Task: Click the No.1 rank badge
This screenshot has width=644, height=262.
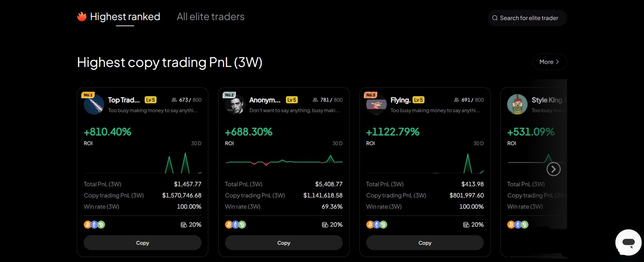Action: coord(88,95)
